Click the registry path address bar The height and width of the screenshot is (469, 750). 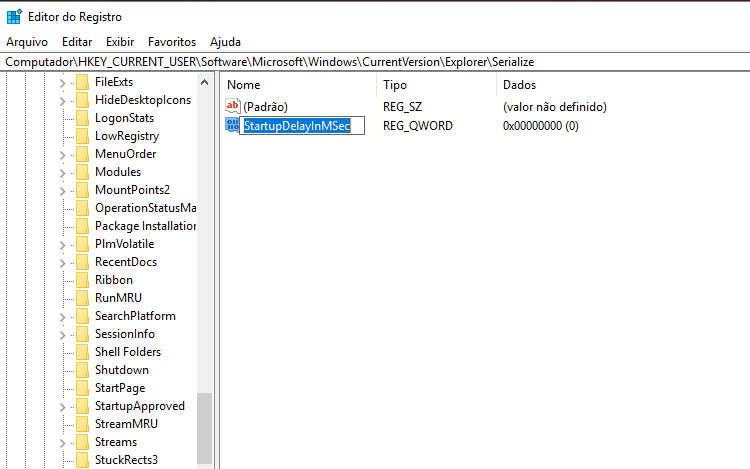(x=375, y=62)
